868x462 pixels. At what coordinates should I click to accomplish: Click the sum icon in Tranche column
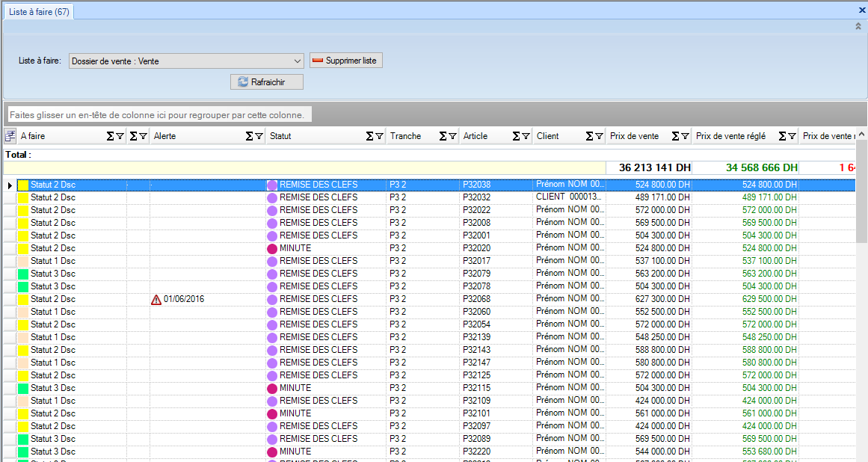tap(443, 136)
